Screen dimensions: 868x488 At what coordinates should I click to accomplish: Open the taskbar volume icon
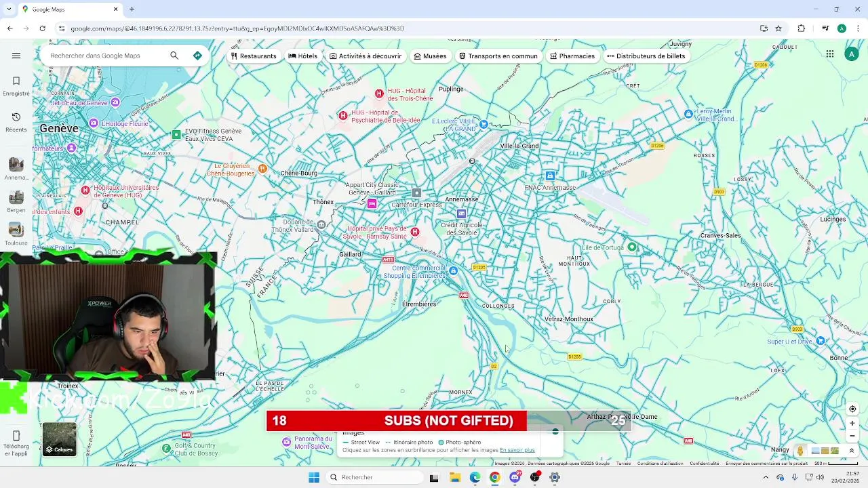(820, 477)
